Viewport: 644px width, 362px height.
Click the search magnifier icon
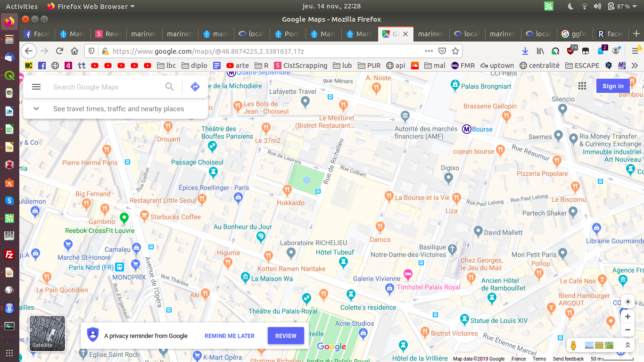point(170,87)
